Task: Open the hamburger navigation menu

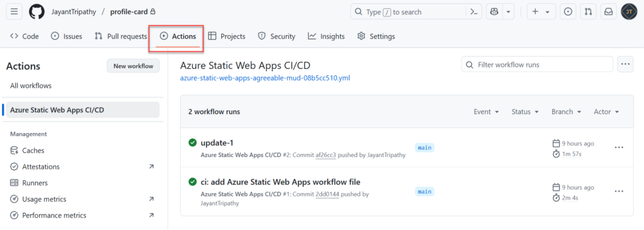Action: point(14,11)
